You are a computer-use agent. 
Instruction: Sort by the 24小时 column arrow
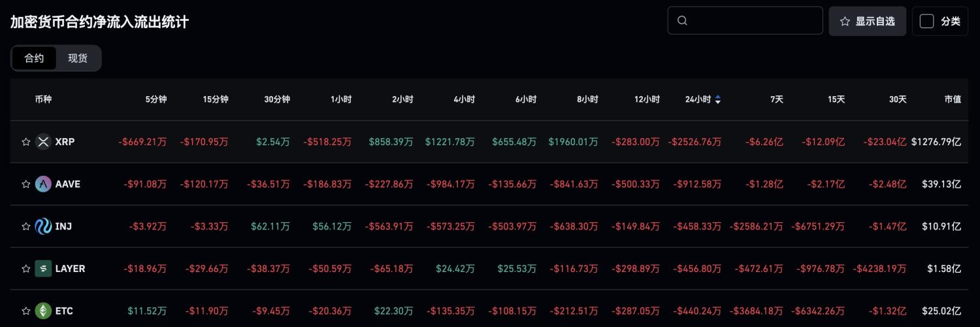[x=718, y=99]
